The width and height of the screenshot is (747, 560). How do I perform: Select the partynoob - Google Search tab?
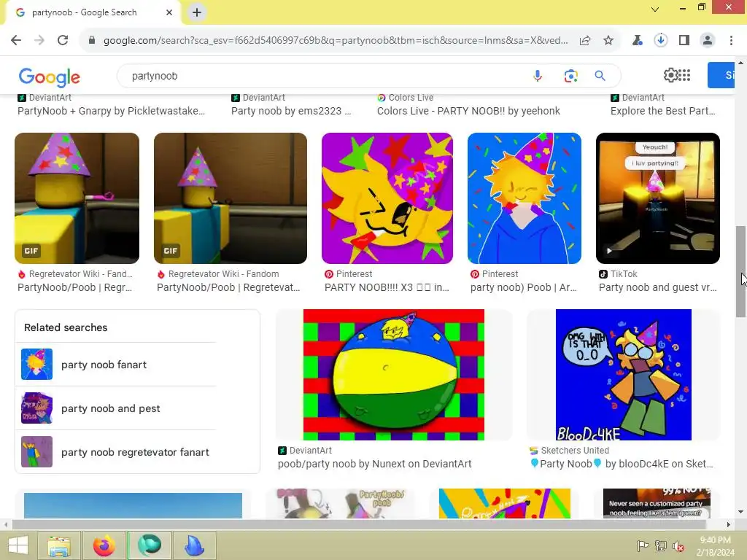point(93,12)
